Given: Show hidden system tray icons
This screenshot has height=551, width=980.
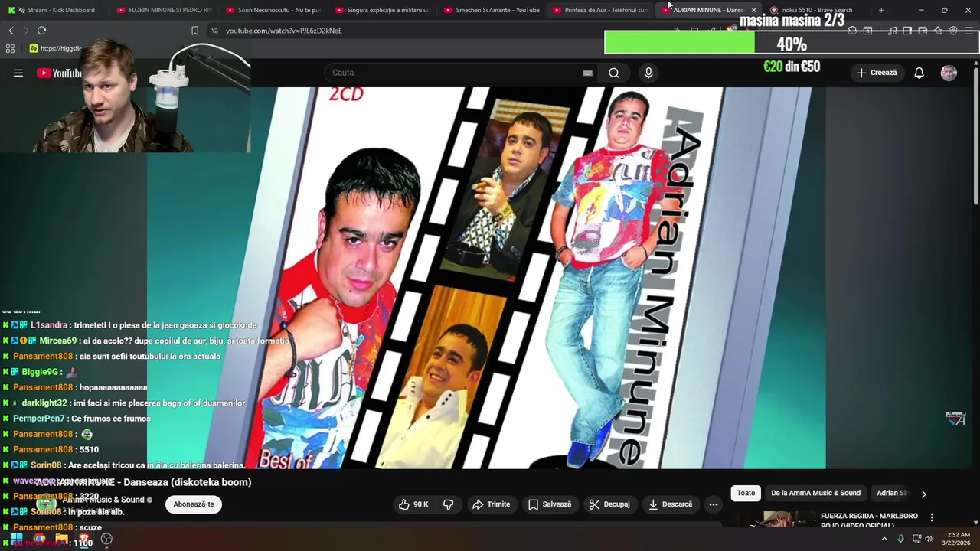Looking at the screenshot, I should pyautogui.click(x=884, y=539).
